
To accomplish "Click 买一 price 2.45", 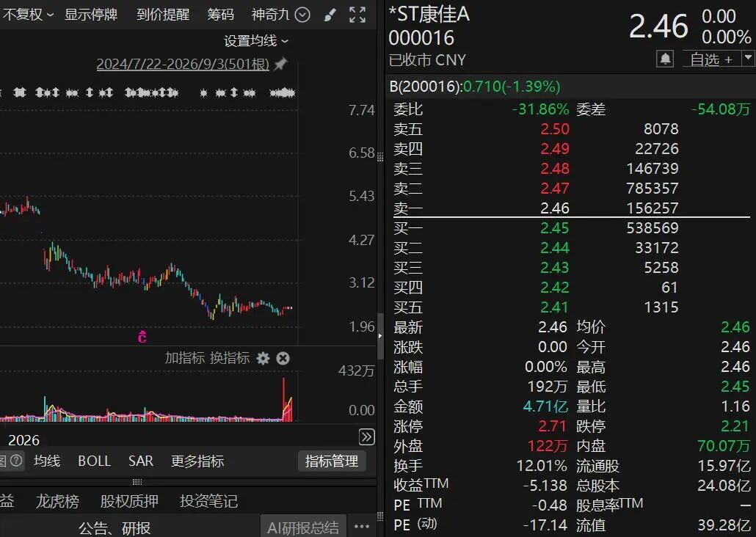I will tap(554, 227).
